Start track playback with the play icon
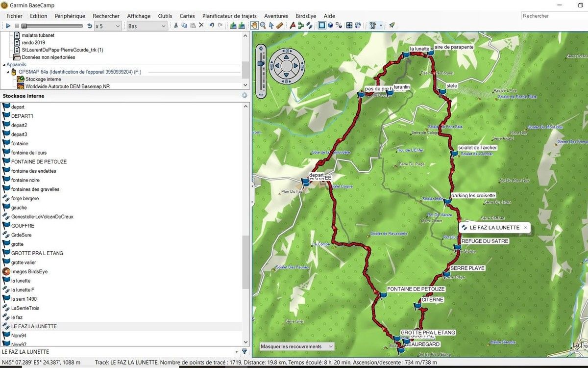Viewport: 588px width, 368px height. point(8,26)
